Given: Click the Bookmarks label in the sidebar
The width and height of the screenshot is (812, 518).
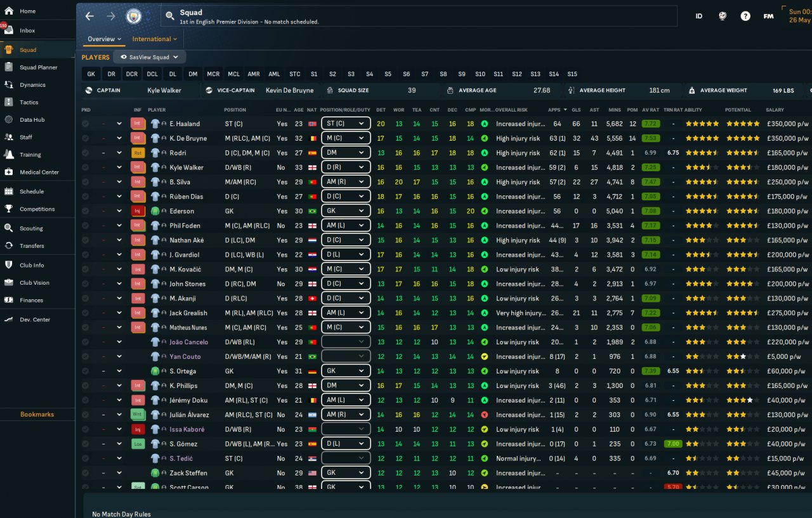Looking at the screenshot, I should click(37, 415).
